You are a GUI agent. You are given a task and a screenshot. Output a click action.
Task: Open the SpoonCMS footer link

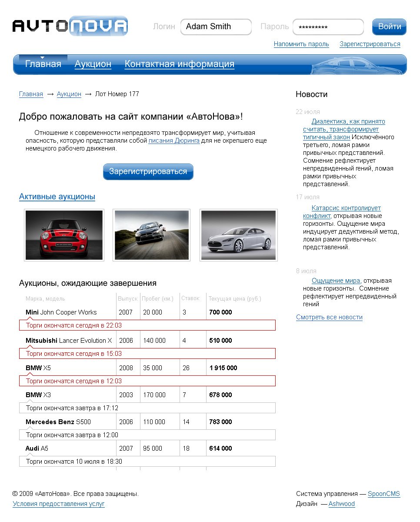point(383,494)
